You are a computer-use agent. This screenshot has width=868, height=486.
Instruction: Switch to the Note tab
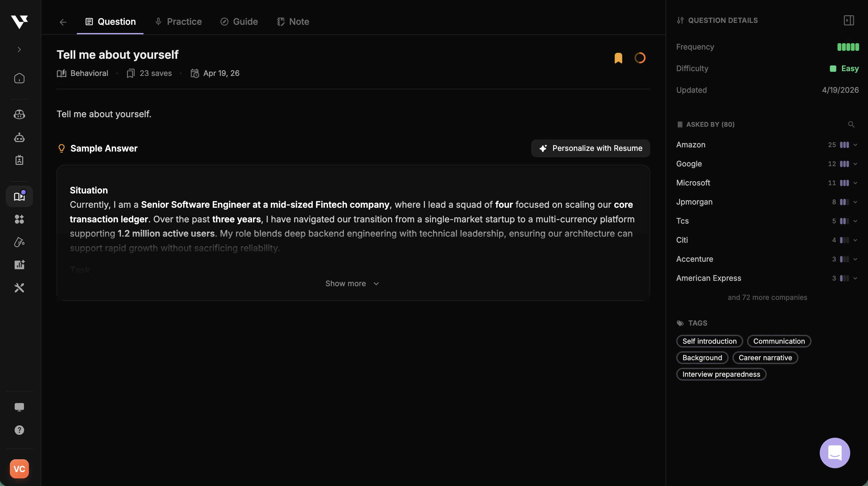(293, 22)
